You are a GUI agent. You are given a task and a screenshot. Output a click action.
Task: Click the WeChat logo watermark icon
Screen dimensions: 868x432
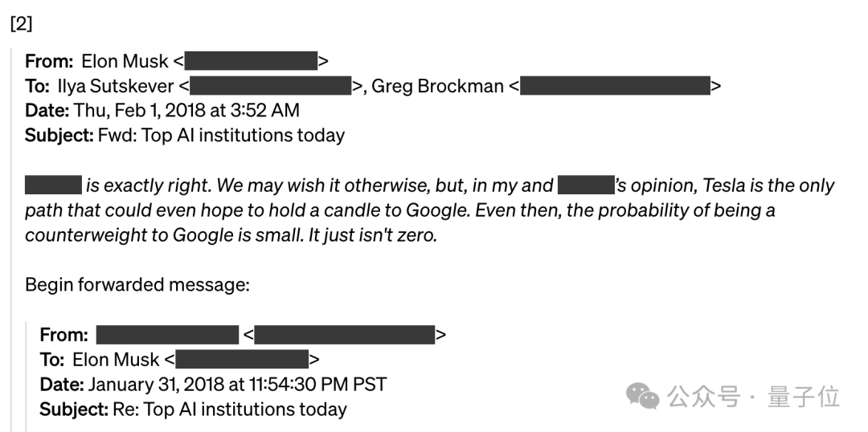tap(643, 396)
